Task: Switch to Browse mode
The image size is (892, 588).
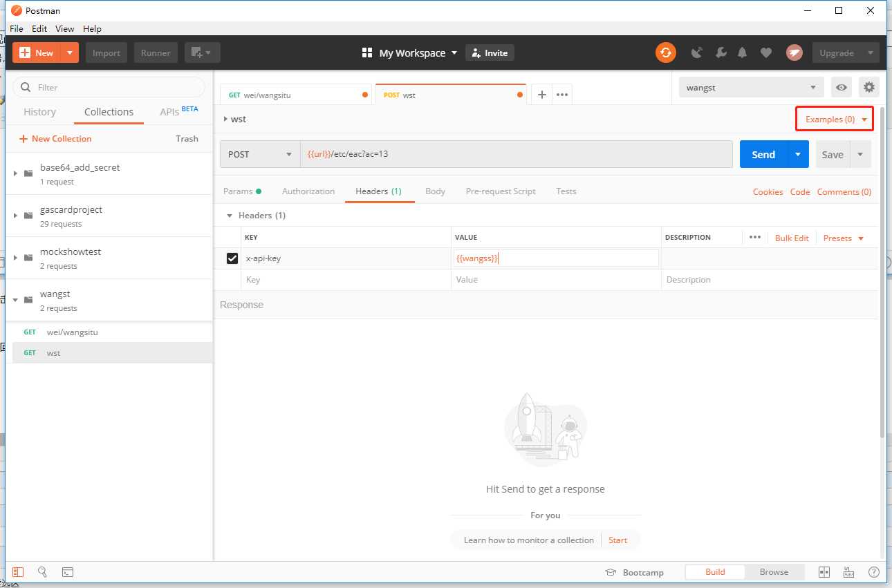Action: coord(774,572)
